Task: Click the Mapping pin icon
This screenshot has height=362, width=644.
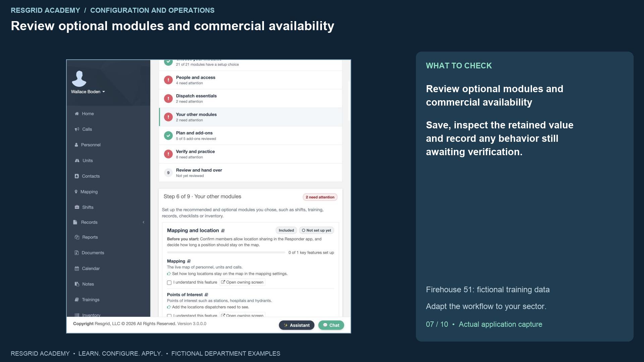Action: pos(76,192)
